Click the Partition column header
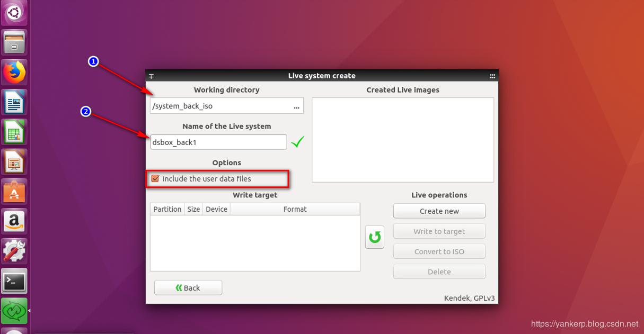This screenshot has height=334, width=644. click(x=167, y=209)
